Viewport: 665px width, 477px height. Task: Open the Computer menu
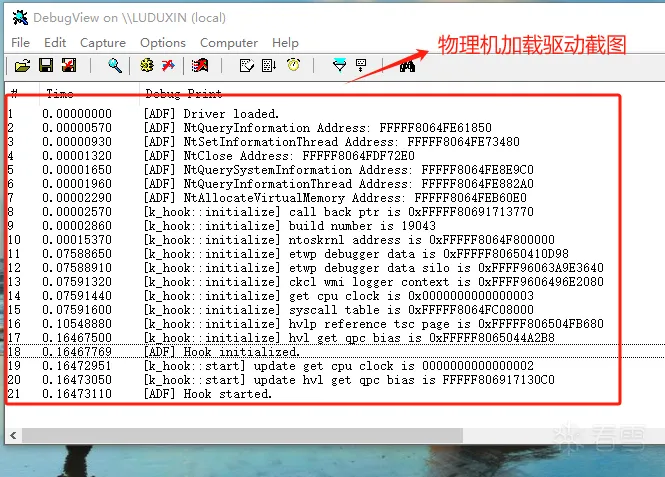229,43
